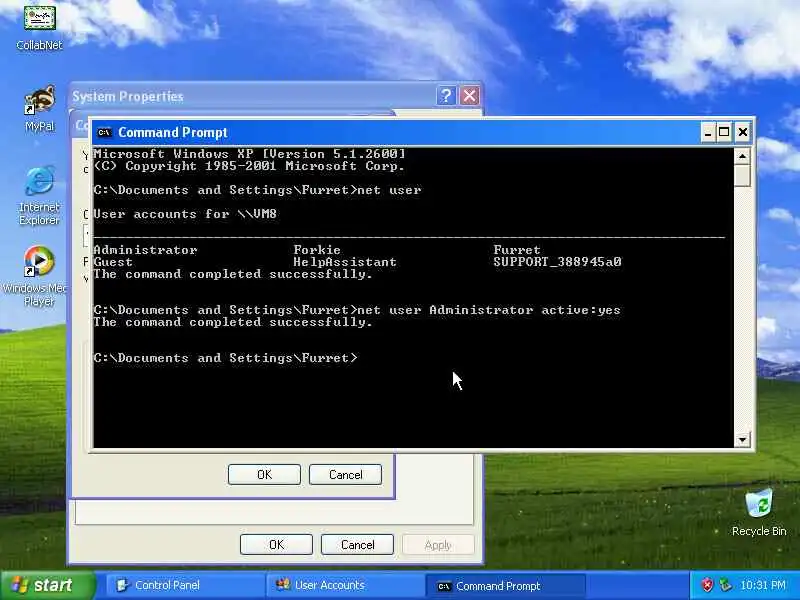Click Command Prompt taskbar button

point(505,585)
